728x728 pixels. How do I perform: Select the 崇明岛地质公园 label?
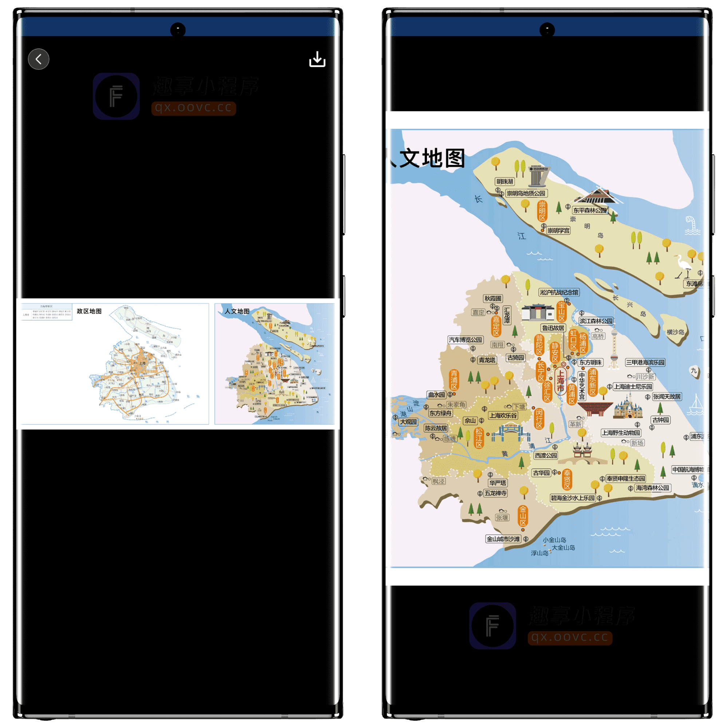click(526, 193)
